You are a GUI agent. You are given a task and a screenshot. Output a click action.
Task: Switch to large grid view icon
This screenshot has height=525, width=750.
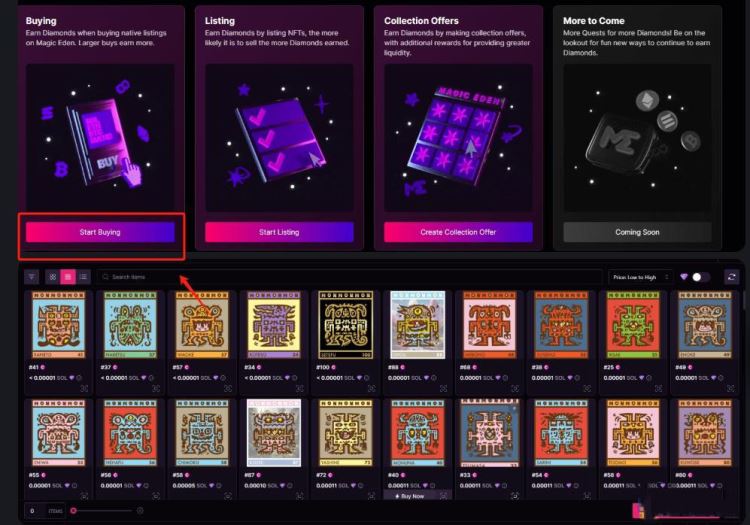[53, 277]
